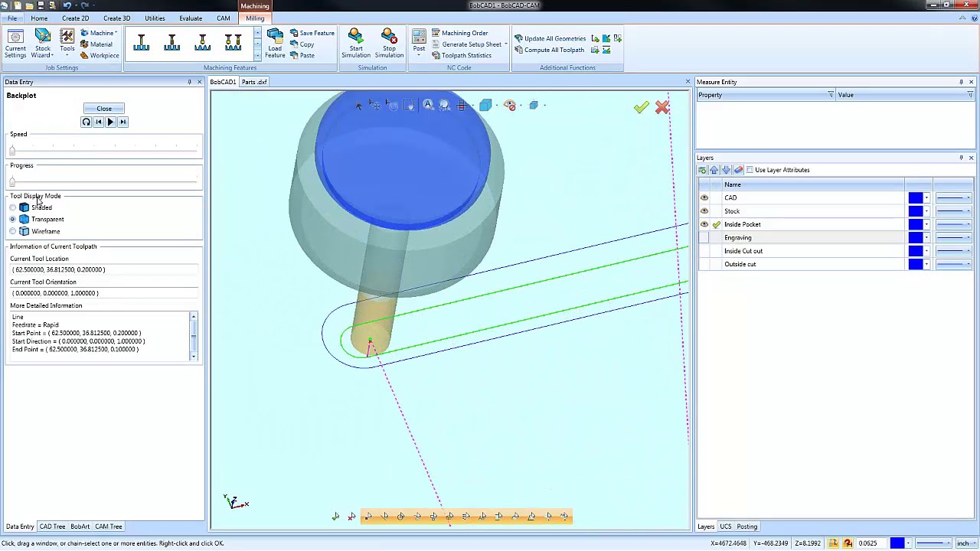Open the Tools library icon

pyautogui.click(x=67, y=41)
